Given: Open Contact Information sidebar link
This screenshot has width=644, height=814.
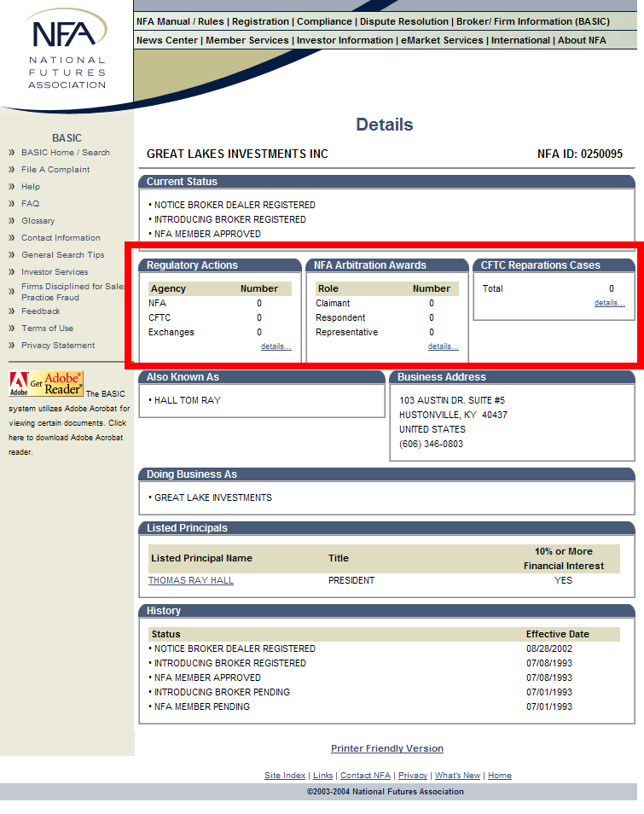Looking at the screenshot, I should [x=61, y=238].
